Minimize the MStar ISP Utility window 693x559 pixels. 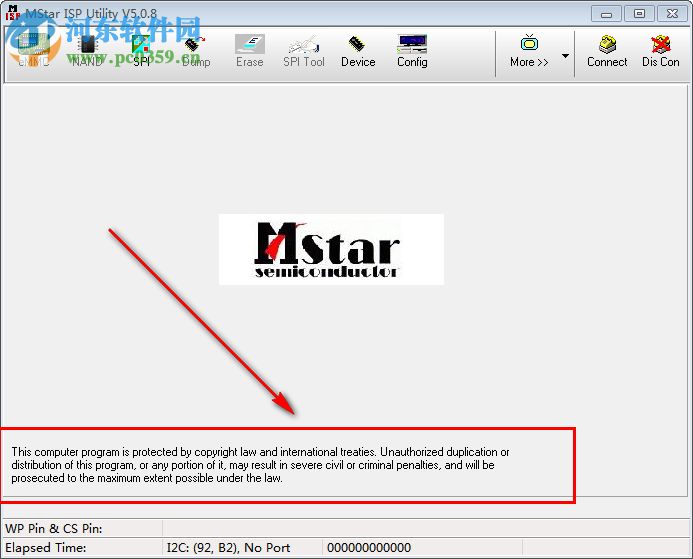[x=606, y=14]
